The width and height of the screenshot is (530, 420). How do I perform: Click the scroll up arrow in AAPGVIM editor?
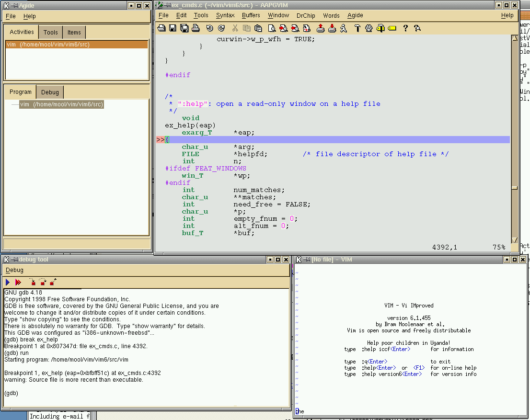515,38
